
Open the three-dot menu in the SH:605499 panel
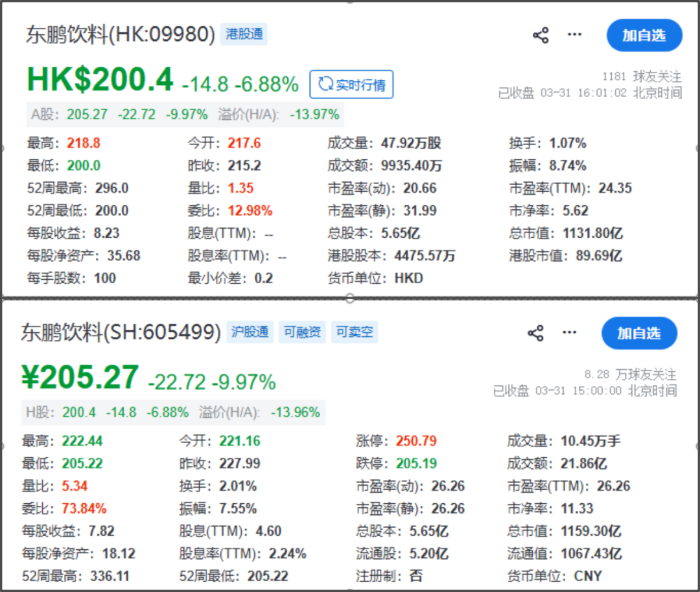pos(569,333)
